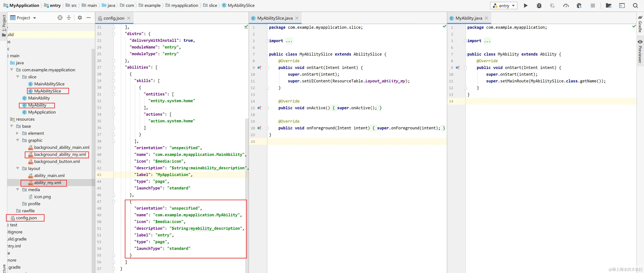
Task: Open the search magnifier icon
Action: [635, 6]
